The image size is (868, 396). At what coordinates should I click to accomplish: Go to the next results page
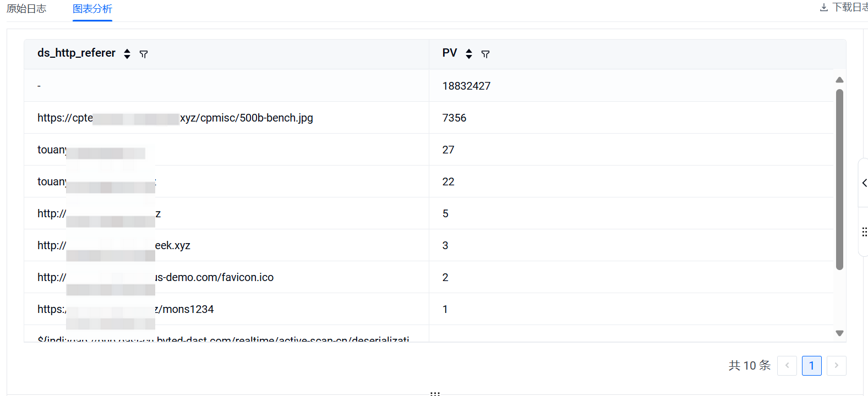pyautogui.click(x=836, y=366)
